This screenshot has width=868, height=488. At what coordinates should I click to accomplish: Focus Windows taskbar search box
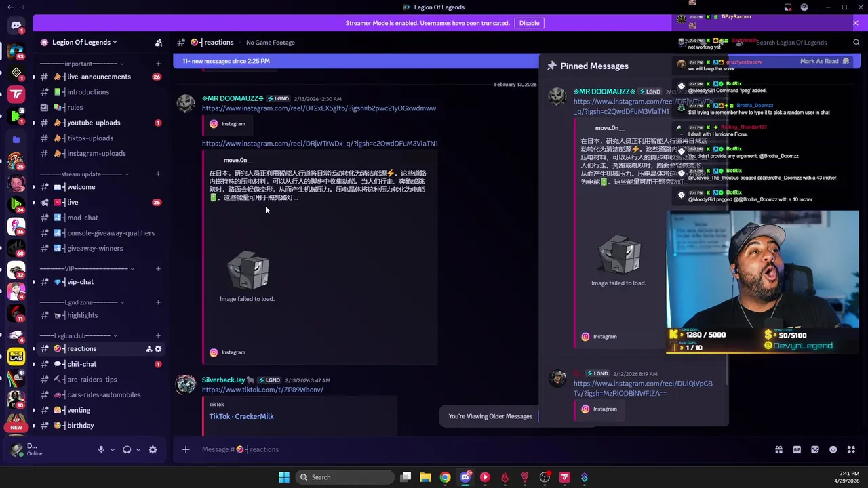[346, 477]
